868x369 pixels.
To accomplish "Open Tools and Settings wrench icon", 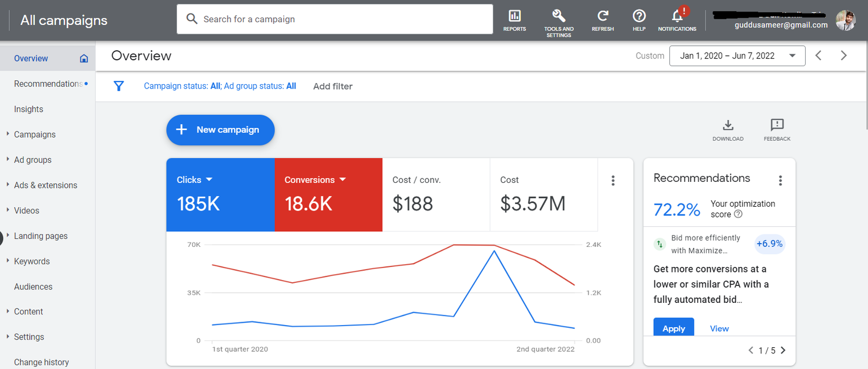I will [x=559, y=16].
